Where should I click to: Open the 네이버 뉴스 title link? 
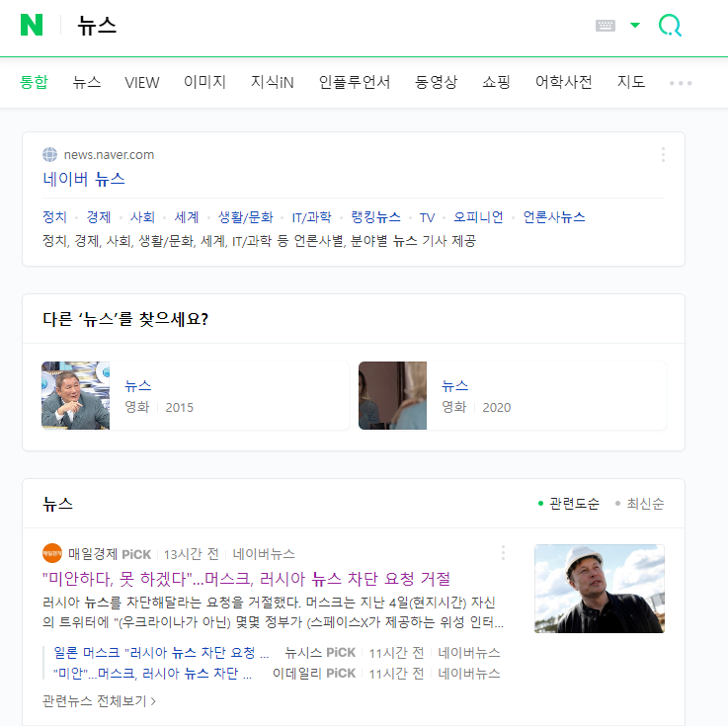tap(84, 179)
